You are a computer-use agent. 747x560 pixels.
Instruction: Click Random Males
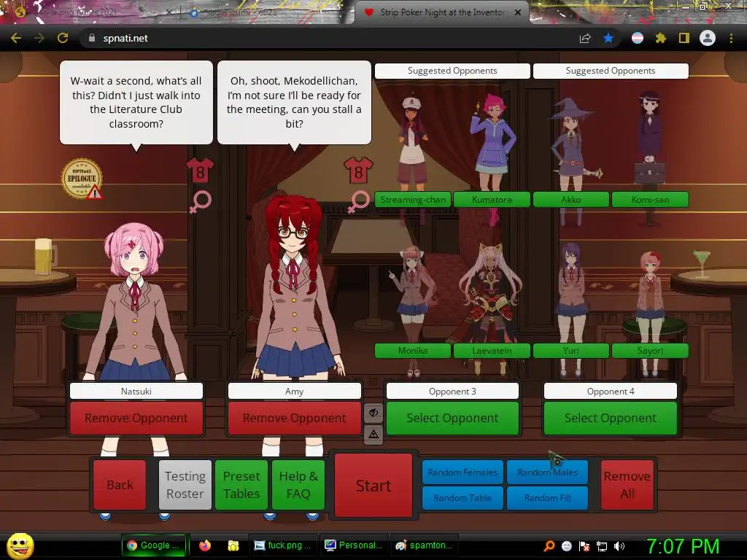click(x=547, y=472)
